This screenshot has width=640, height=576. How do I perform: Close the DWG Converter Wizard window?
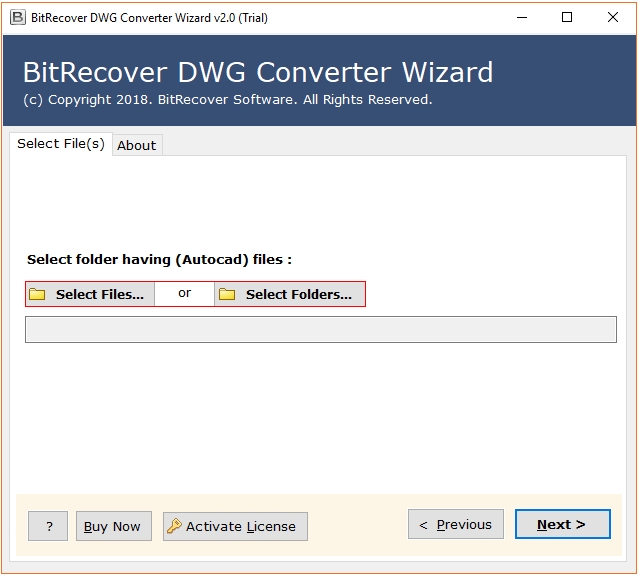[x=613, y=18]
